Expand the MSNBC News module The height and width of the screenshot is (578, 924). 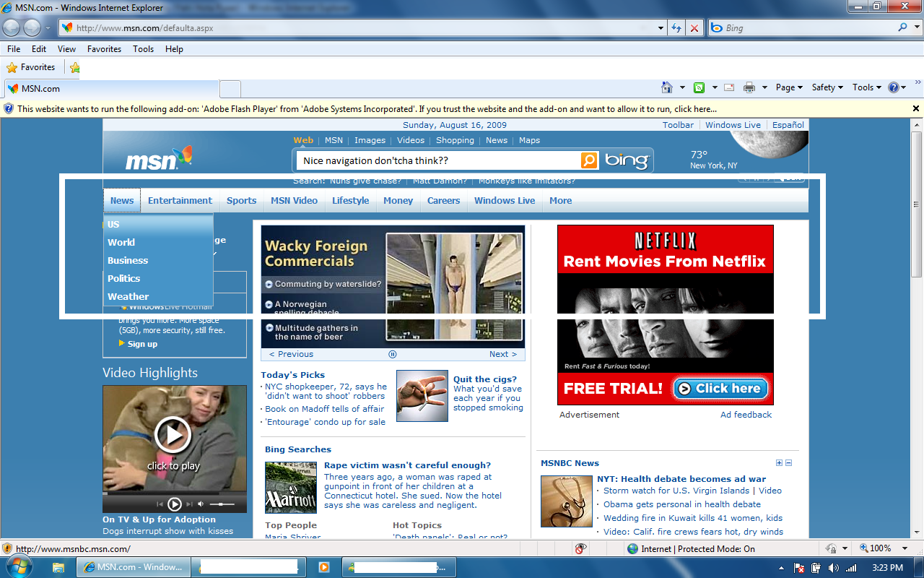(x=779, y=462)
